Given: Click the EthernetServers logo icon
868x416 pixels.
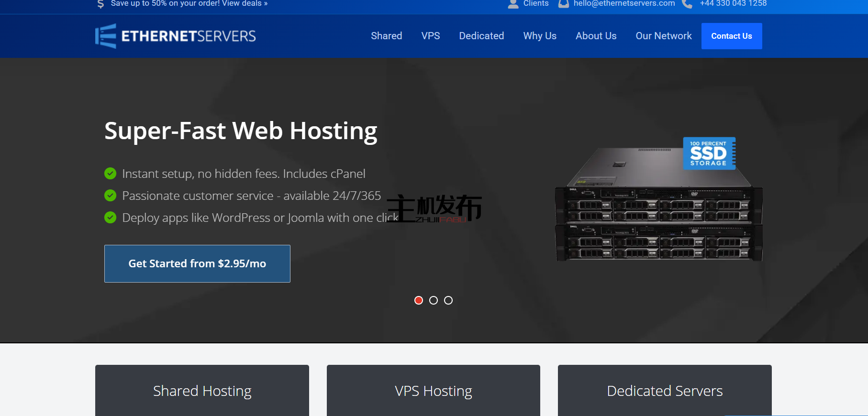Looking at the screenshot, I should tap(106, 36).
